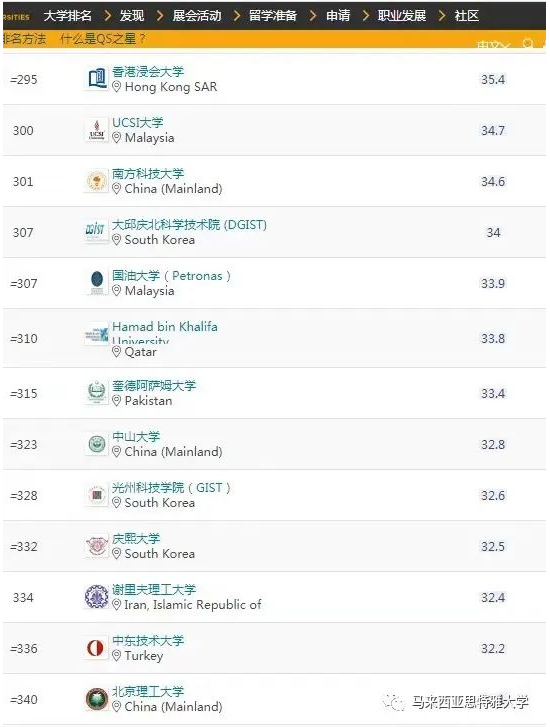Click the Beijing Institute of Technology green logo
Image resolution: width=550 pixels, height=727 pixels.
coord(97,699)
